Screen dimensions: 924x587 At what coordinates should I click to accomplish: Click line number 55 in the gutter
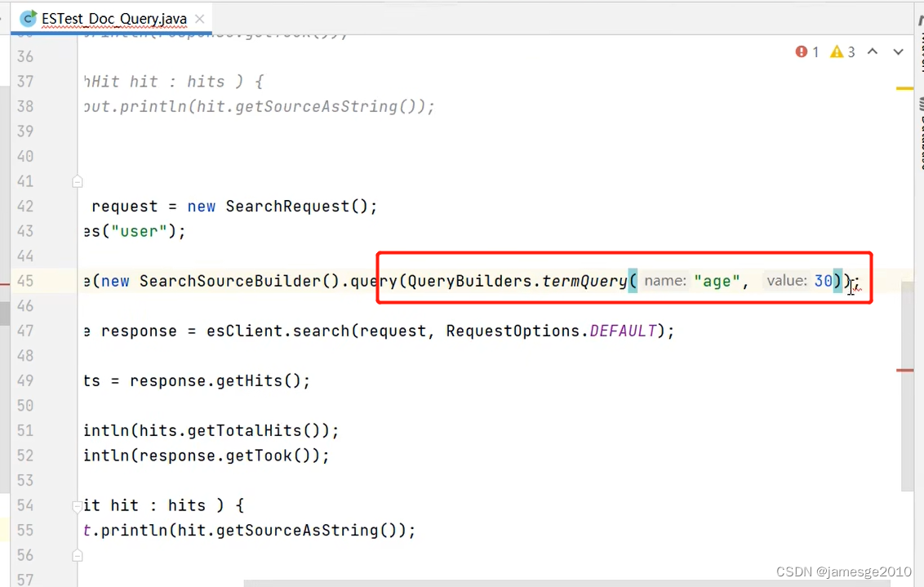pyautogui.click(x=25, y=531)
